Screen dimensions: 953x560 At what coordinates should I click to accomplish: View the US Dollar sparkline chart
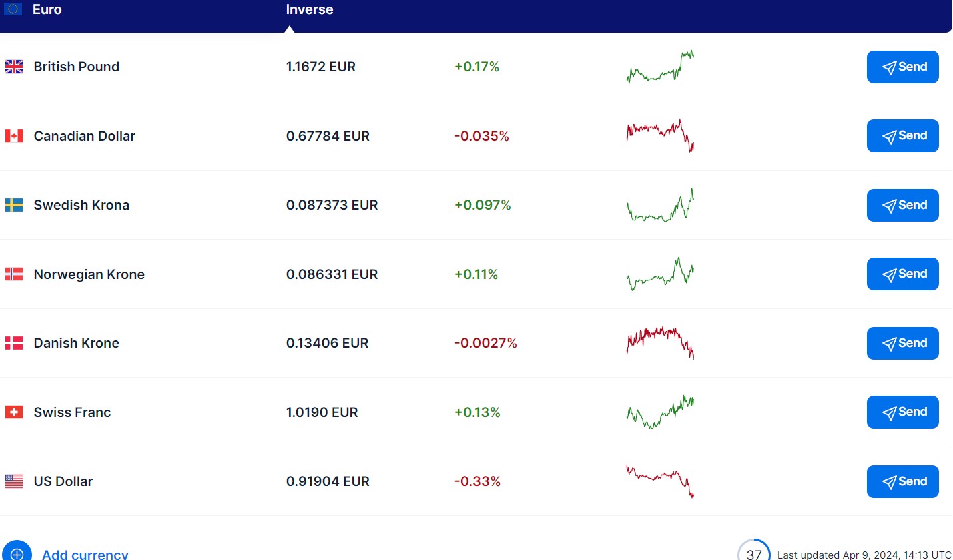[660, 481]
